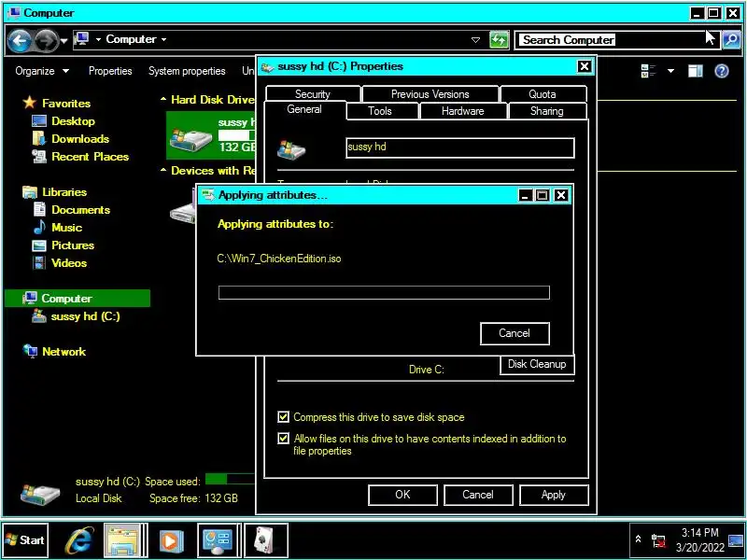Click the Start button
This screenshot has height=560, width=747.
[25, 540]
